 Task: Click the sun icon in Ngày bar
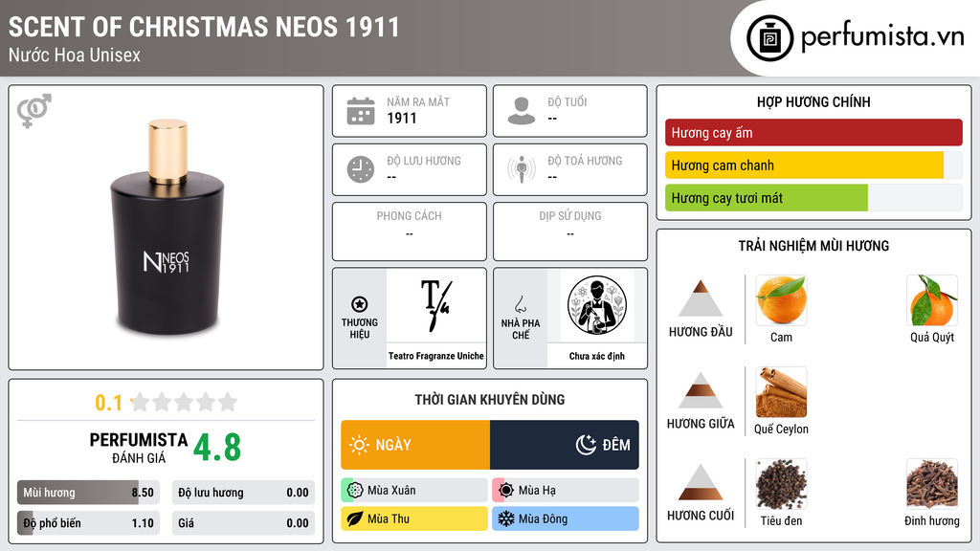tap(360, 445)
